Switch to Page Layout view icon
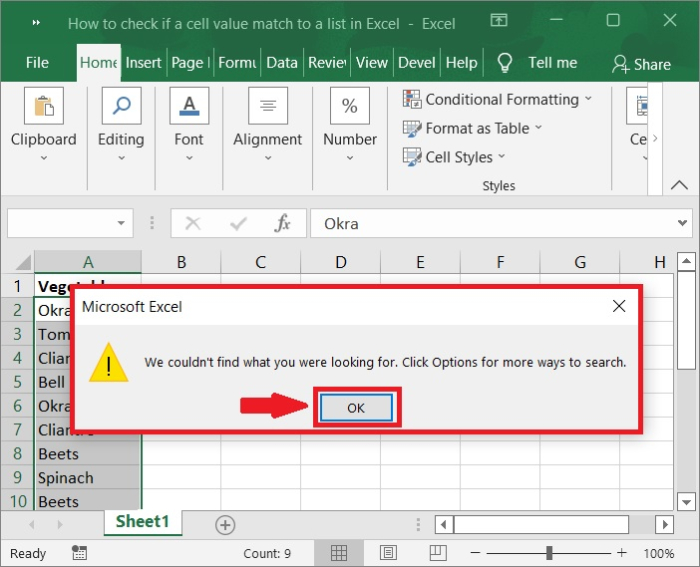 pyautogui.click(x=388, y=553)
